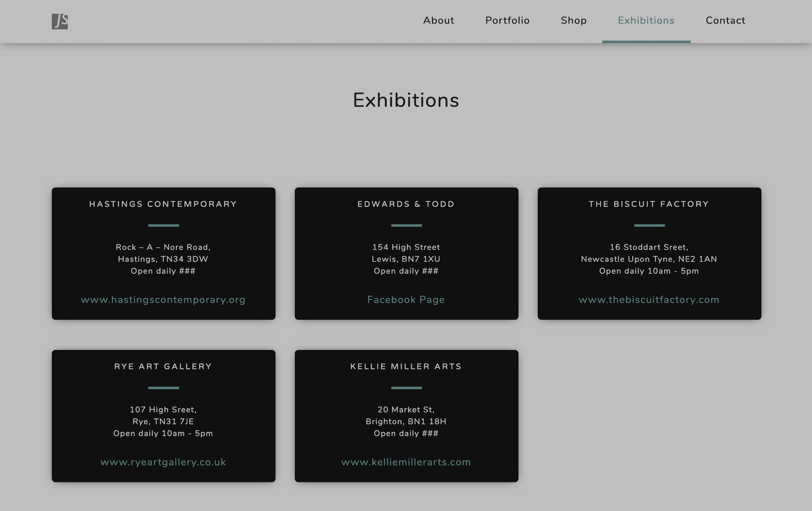The height and width of the screenshot is (511, 812).
Task: Click 'Newcastle Upon Tyne, NE2 1AN' text
Action: pyautogui.click(x=649, y=259)
